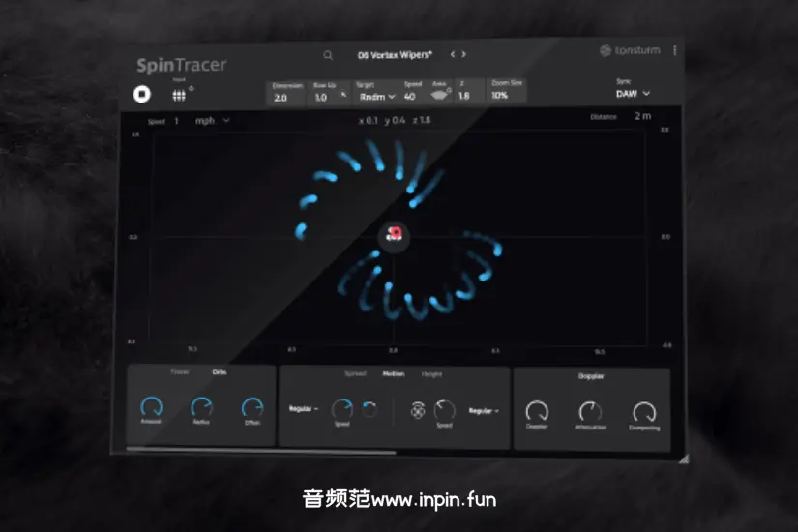
Task: Click the small arrow icon beside Blow Up
Action: [x=343, y=94]
